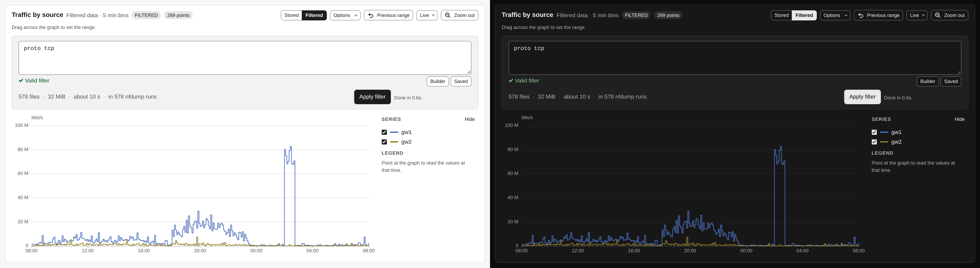
Task: Open Saved filters in light panel
Action: (461, 81)
